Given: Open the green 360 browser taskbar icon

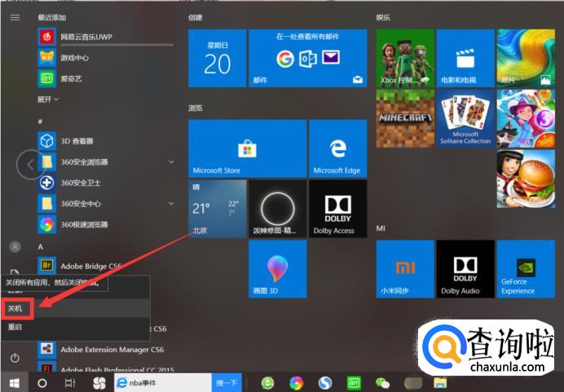Looking at the screenshot, I should [267, 383].
